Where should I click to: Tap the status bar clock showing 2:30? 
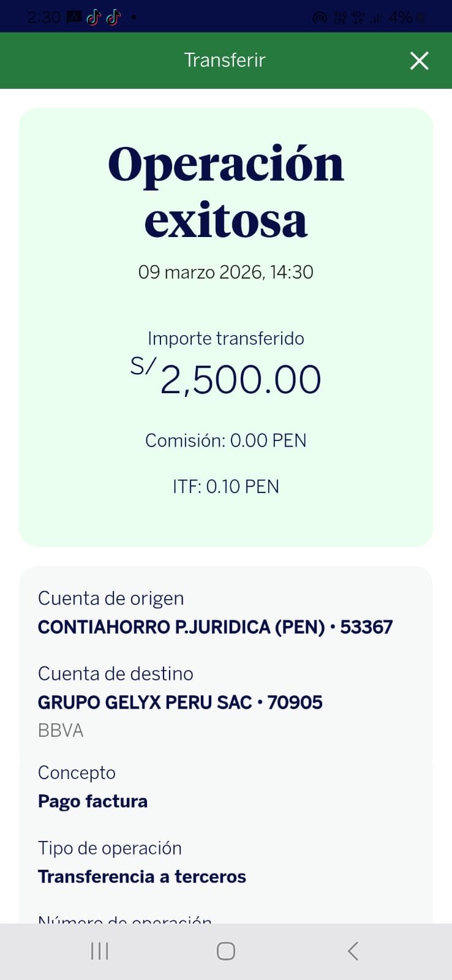(44, 17)
